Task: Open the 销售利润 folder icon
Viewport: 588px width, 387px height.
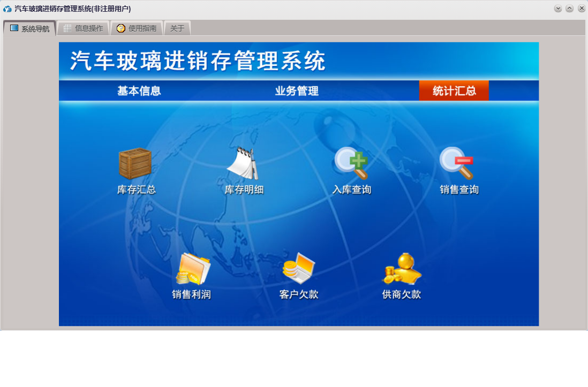Action: coord(193,269)
